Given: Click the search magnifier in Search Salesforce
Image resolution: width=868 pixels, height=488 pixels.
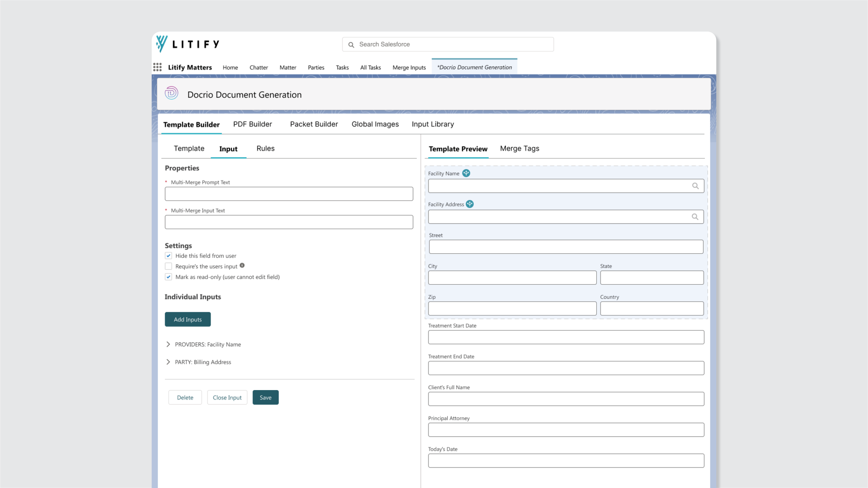Looking at the screenshot, I should pyautogui.click(x=351, y=45).
